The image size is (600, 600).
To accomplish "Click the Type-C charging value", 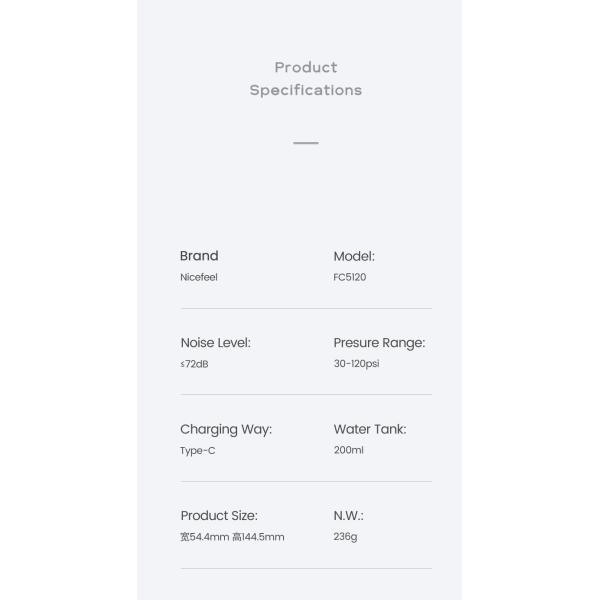I will click(197, 450).
